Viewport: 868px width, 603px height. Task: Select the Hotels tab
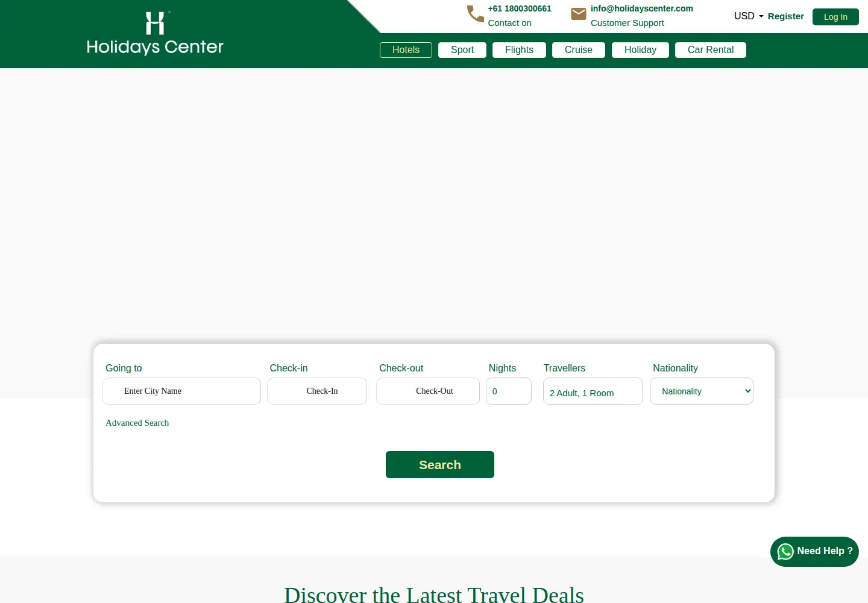406,50
